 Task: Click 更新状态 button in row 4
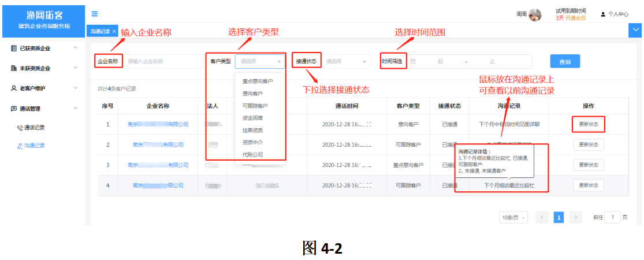[589, 185]
